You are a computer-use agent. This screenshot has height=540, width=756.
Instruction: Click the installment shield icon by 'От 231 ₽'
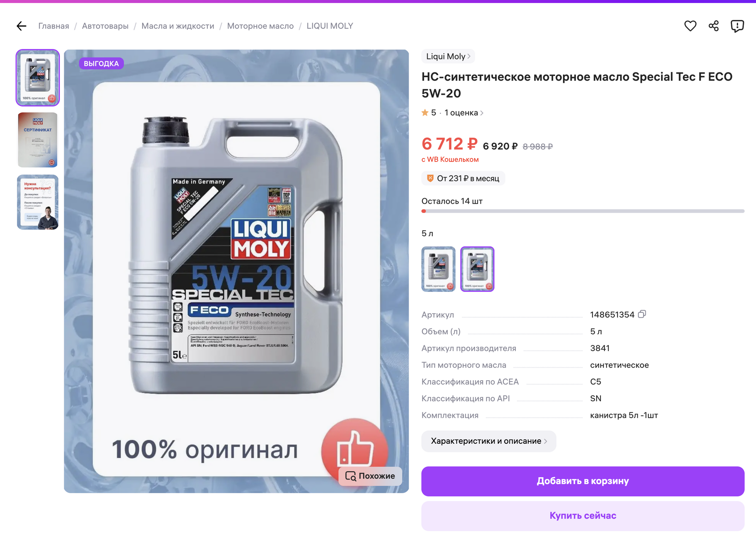[x=430, y=179]
